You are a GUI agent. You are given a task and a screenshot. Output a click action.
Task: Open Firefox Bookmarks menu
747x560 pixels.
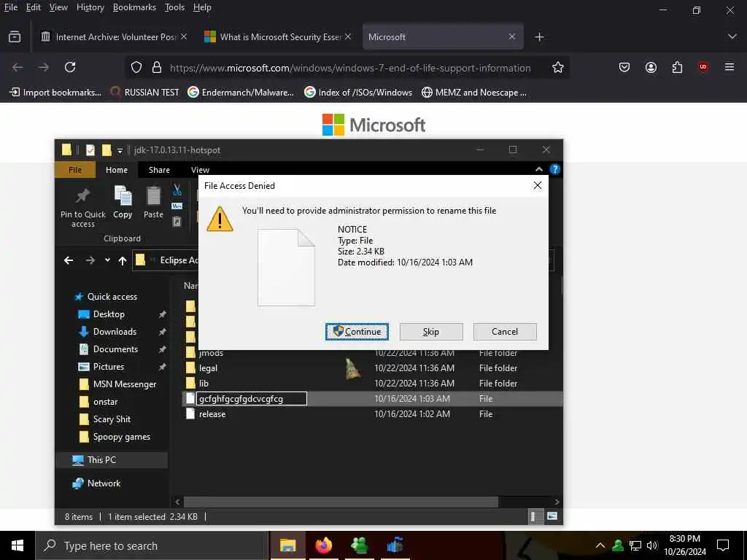(134, 7)
